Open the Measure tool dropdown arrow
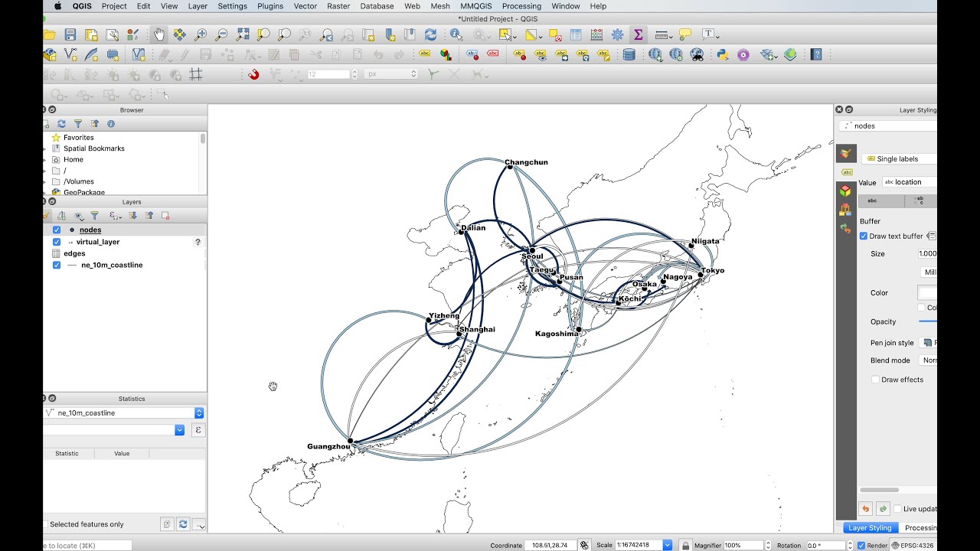The width and height of the screenshot is (980, 551). (x=671, y=35)
